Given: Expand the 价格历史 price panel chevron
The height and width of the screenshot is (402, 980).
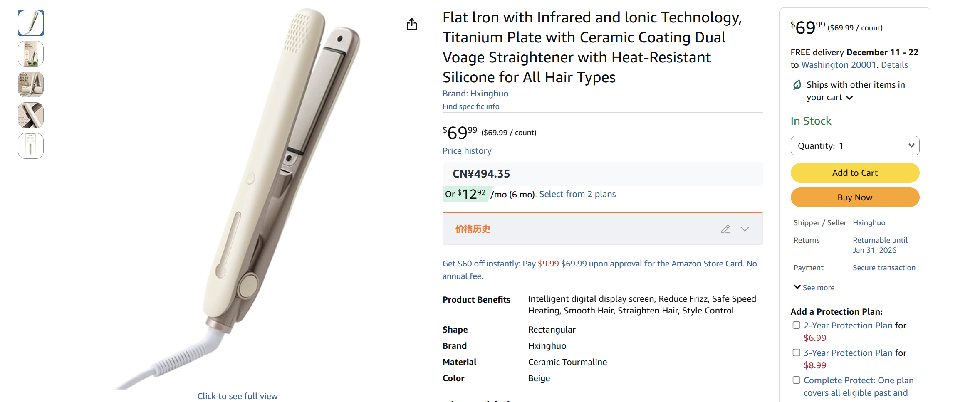Looking at the screenshot, I should tap(745, 229).
